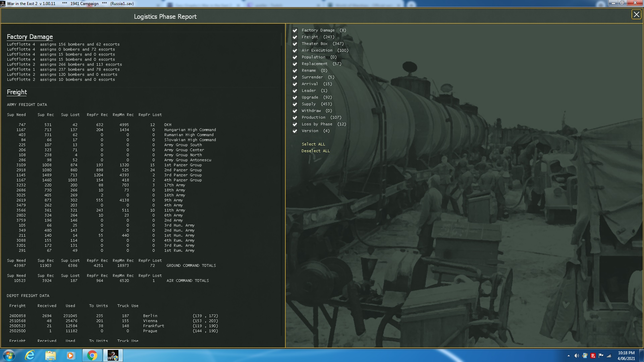The image size is (644, 362).
Task: Open the Windows Start menu
Action: click(x=9, y=355)
